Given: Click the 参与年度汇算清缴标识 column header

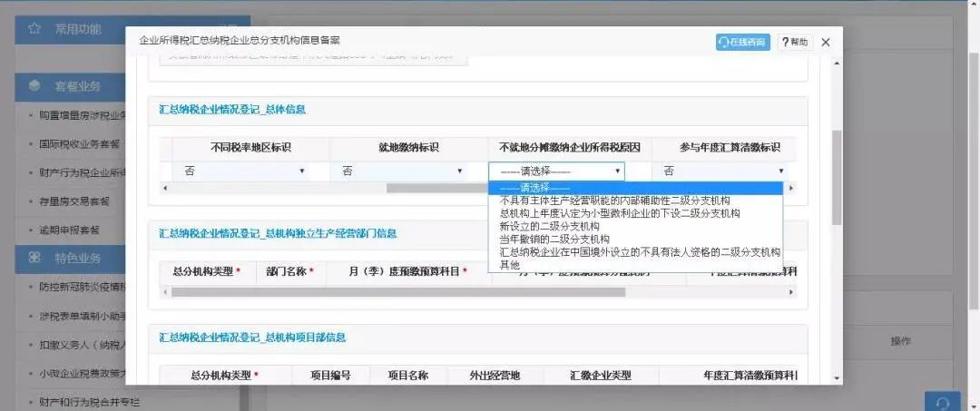Looking at the screenshot, I should click(x=730, y=148).
